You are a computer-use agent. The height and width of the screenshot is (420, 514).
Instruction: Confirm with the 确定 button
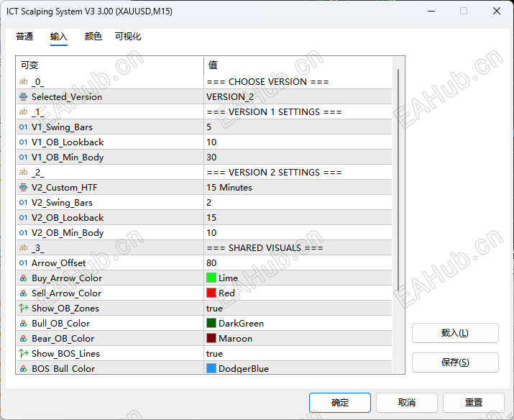pyautogui.click(x=340, y=403)
